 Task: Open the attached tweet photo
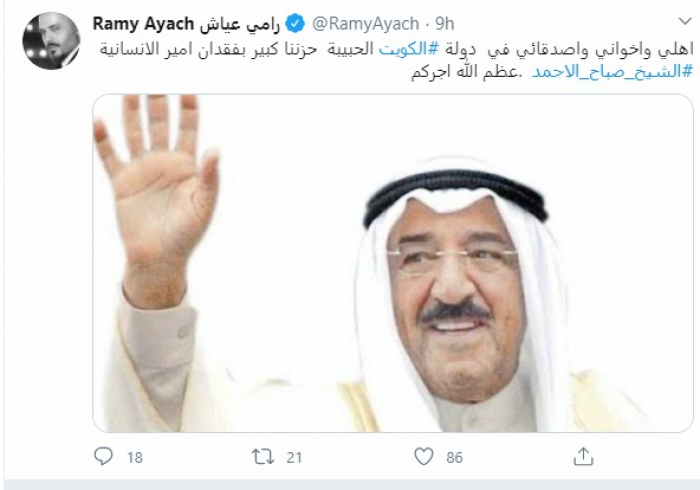click(393, 263)
